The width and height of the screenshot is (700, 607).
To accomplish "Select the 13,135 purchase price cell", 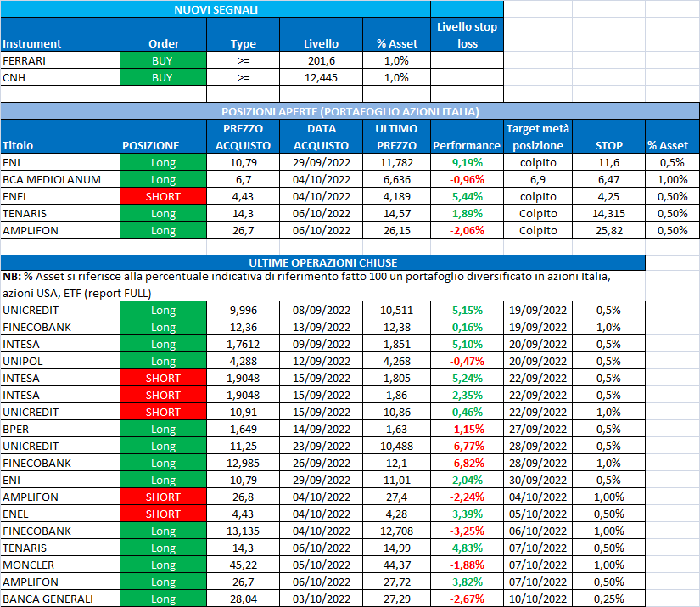I will [244, 531].
